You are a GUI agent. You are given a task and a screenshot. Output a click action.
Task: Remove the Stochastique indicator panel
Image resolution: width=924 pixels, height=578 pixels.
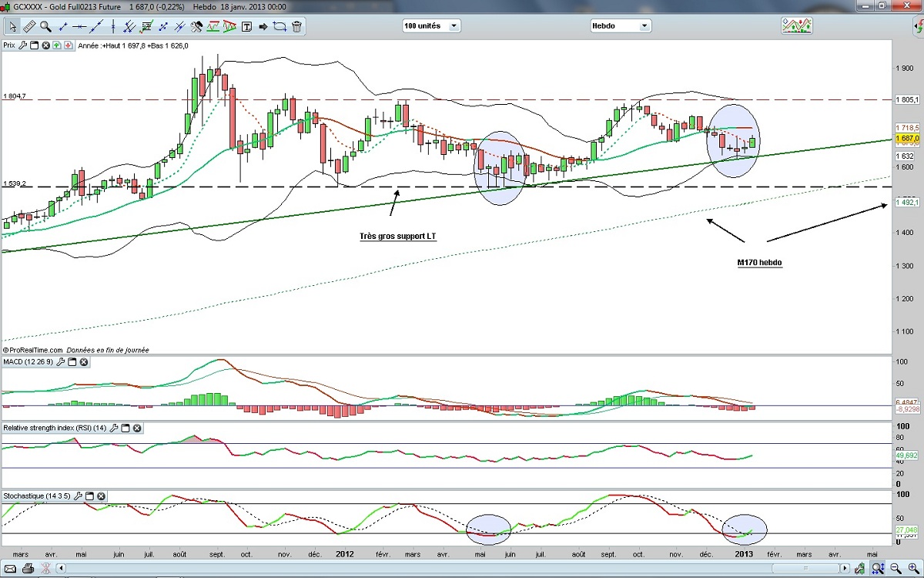click(x=101, y=496)
